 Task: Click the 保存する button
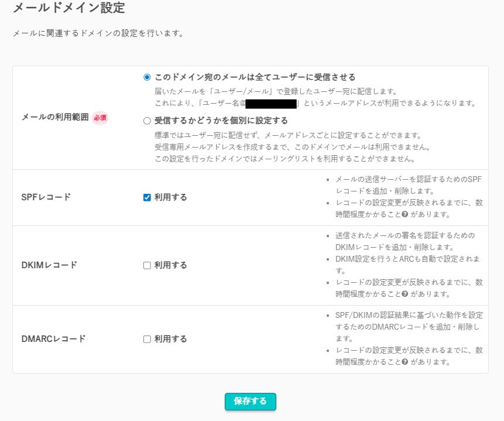[x=251, y=401]
